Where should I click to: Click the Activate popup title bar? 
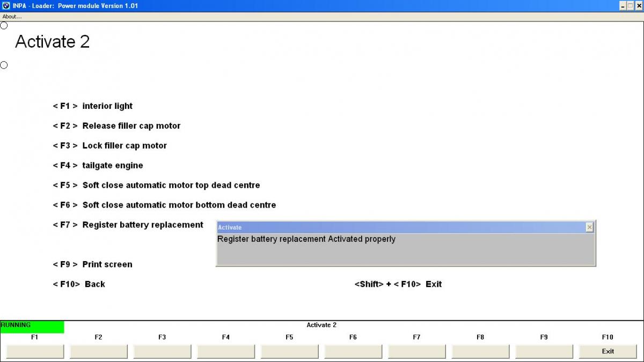pyautogui.click(x=401, y=227)
